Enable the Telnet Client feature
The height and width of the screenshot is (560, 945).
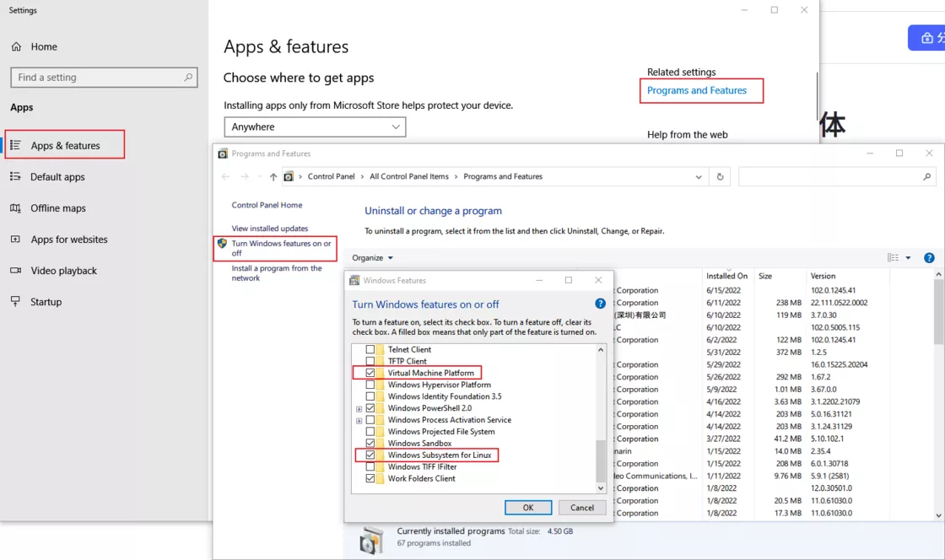pyautogui.click(x=370, y=349)
